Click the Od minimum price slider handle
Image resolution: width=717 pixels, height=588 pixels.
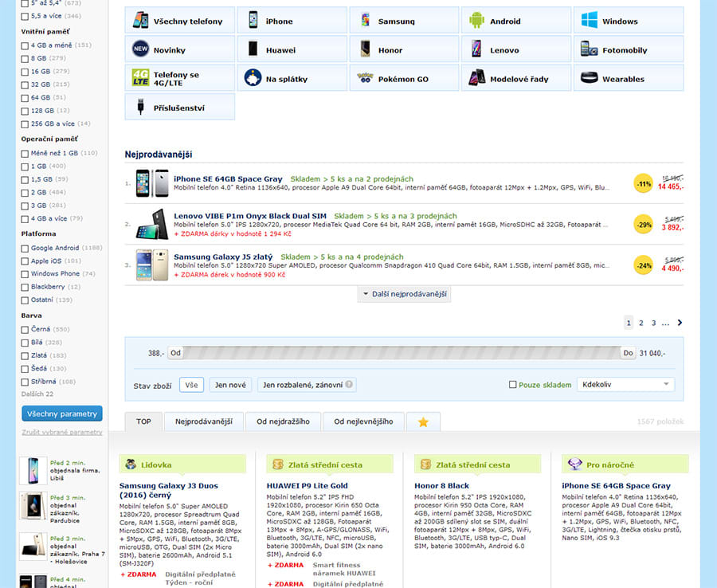[x=175, y=353]
